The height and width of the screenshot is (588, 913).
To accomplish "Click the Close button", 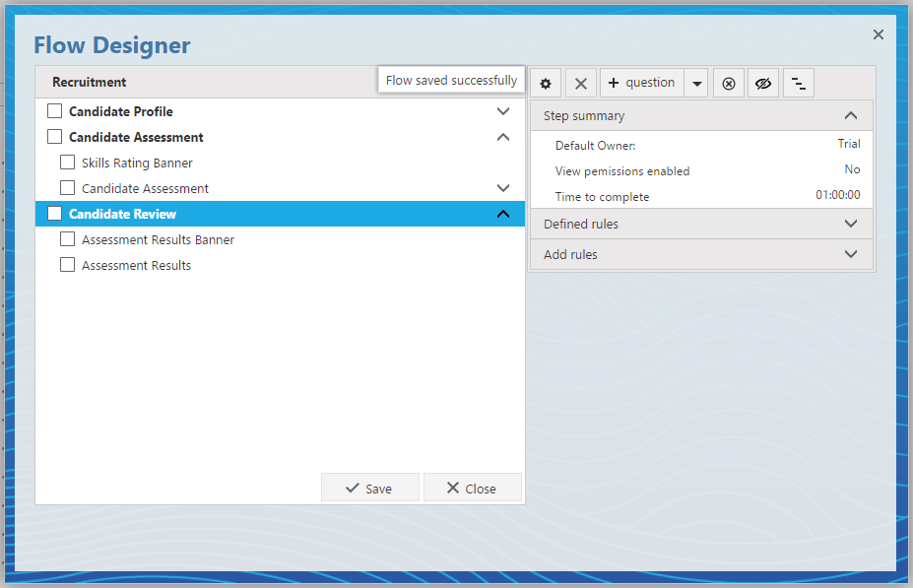I will 472,488.
